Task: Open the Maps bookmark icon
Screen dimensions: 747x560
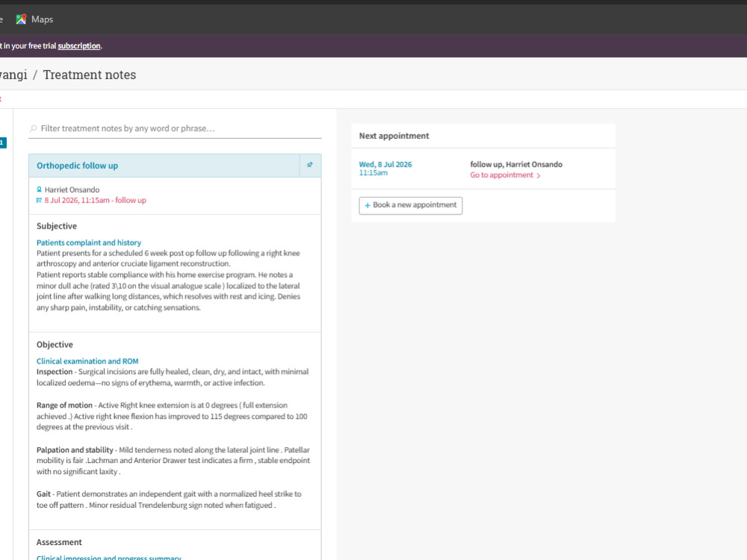Action: pyautogui.click(x=21, y=19)
